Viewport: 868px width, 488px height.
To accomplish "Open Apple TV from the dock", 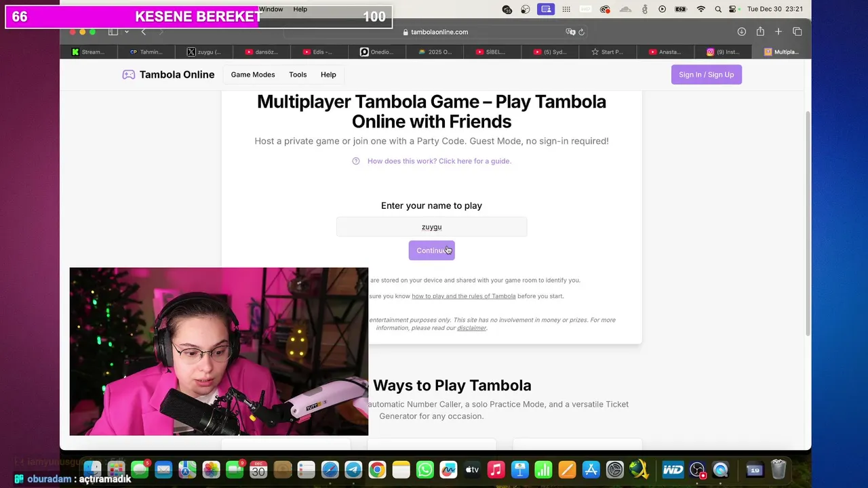I will pos(473,469).
